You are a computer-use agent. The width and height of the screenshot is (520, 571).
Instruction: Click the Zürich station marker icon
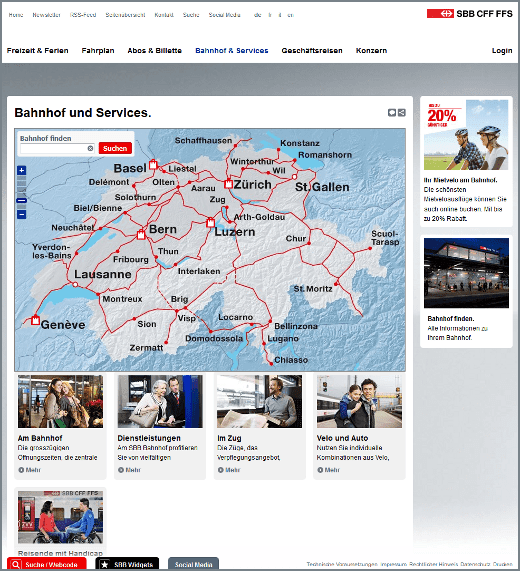[228, 183]
